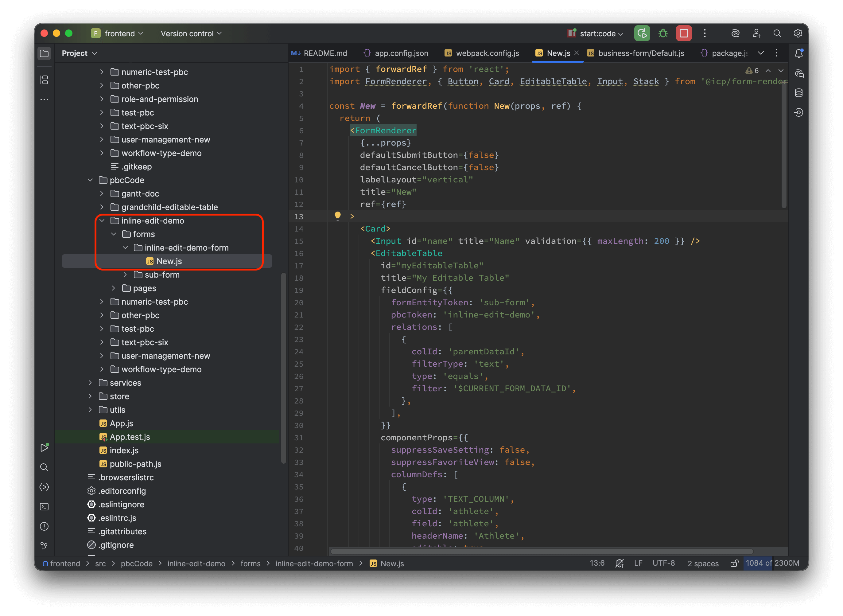
Task: Open editor tab options menu
Action: [x=777, y=53]
